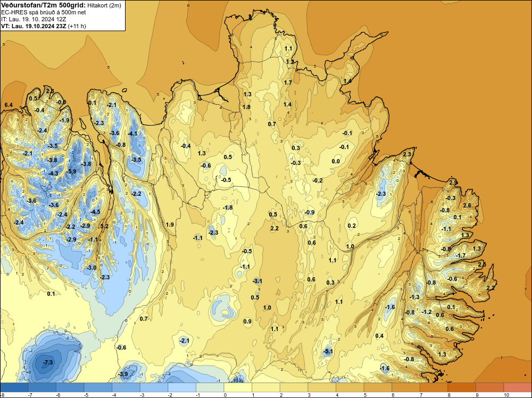Click the 'VT: Lau. 19.10.2024 23Z (+11 h)' line

(x=44, y=26)
